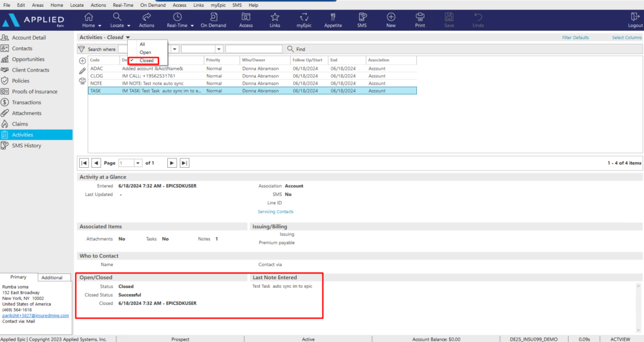The width and height of the screenshot is (644, 342).
Task: Open Contacts in sidebar
Action: [22, 48]
